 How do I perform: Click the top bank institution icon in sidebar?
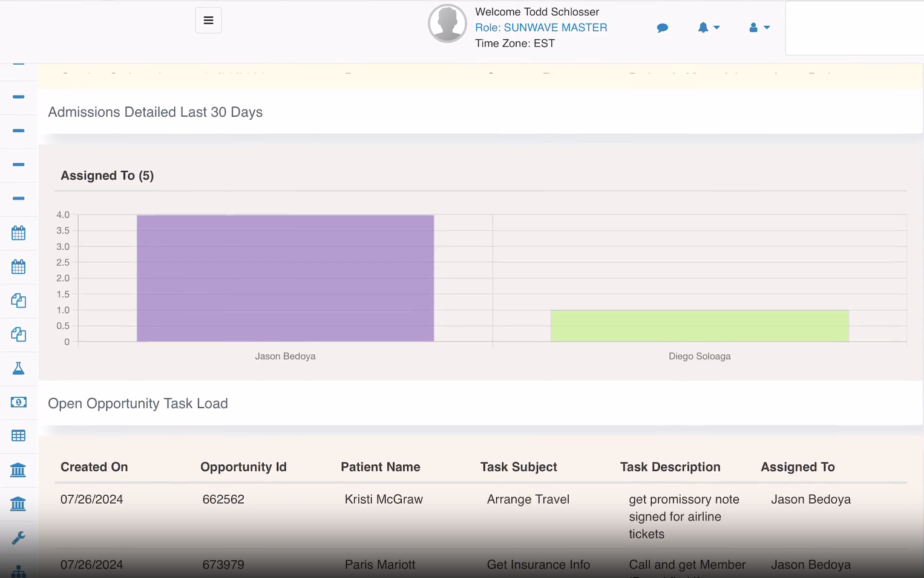(x=18, y=470)
